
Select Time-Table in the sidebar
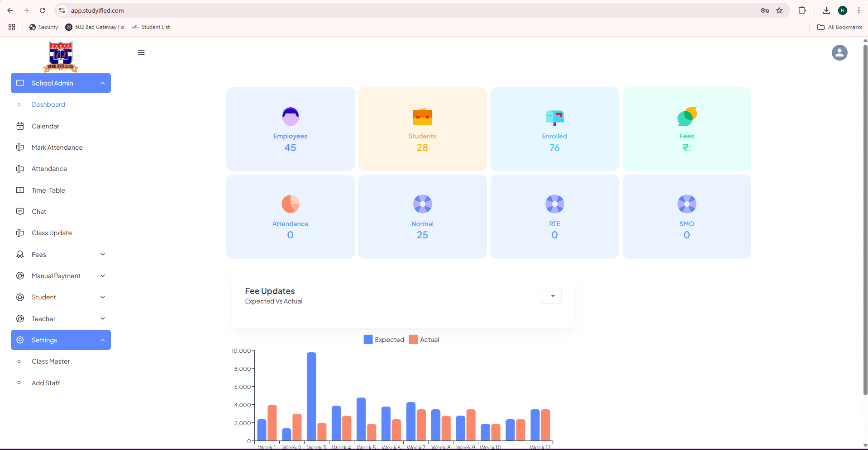point(48,190)
